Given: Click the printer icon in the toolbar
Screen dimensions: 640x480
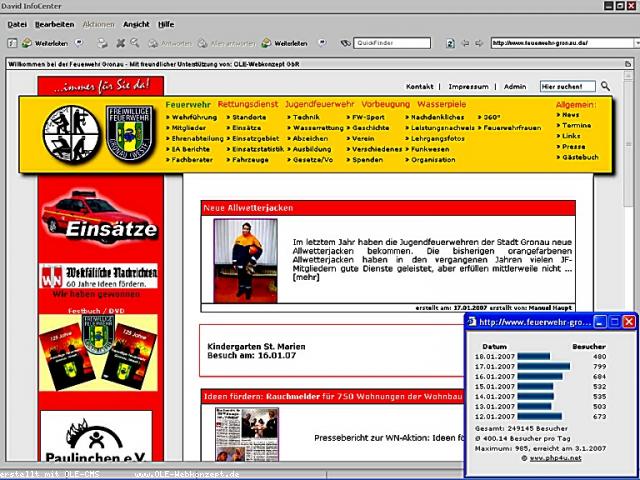Looking at the screenshot, I should click(x=102, y=43).
